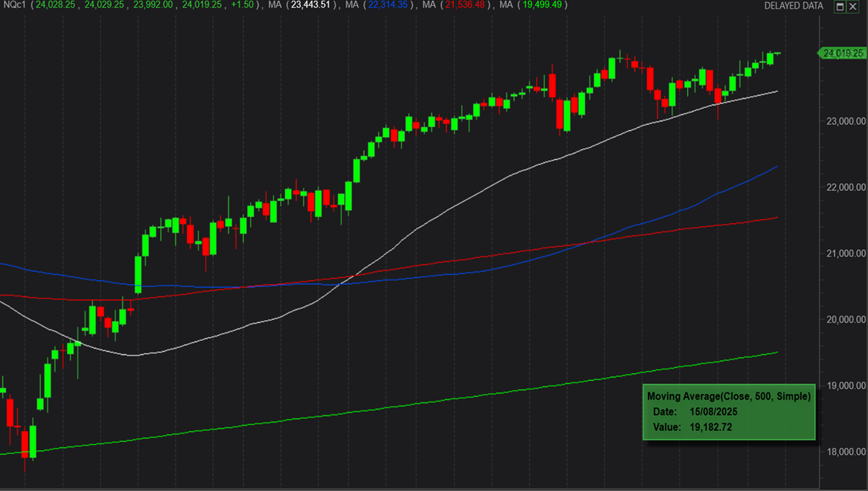Screen dimensions: 868x491
Task: Close the chart panel
Action: [853, 6]
